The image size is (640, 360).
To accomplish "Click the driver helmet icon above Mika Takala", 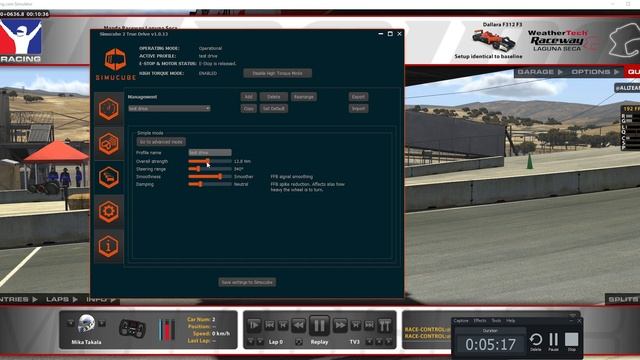I will click(x=86, y=324).
